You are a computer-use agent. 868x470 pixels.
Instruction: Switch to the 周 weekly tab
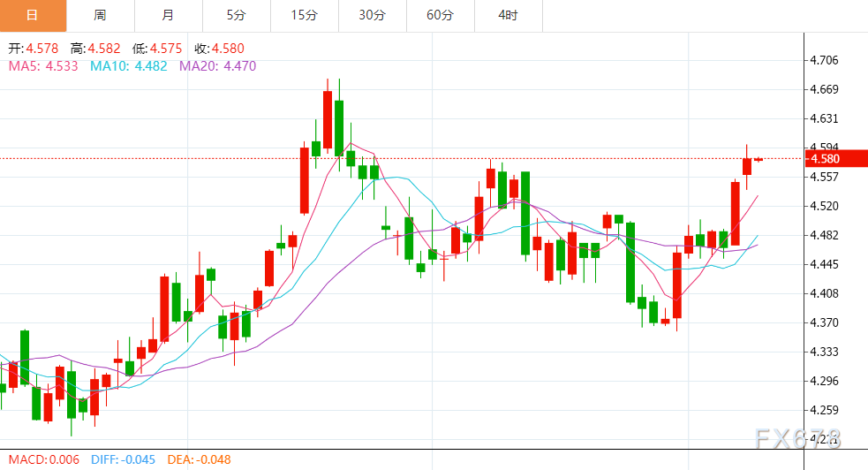click(100, 16)
